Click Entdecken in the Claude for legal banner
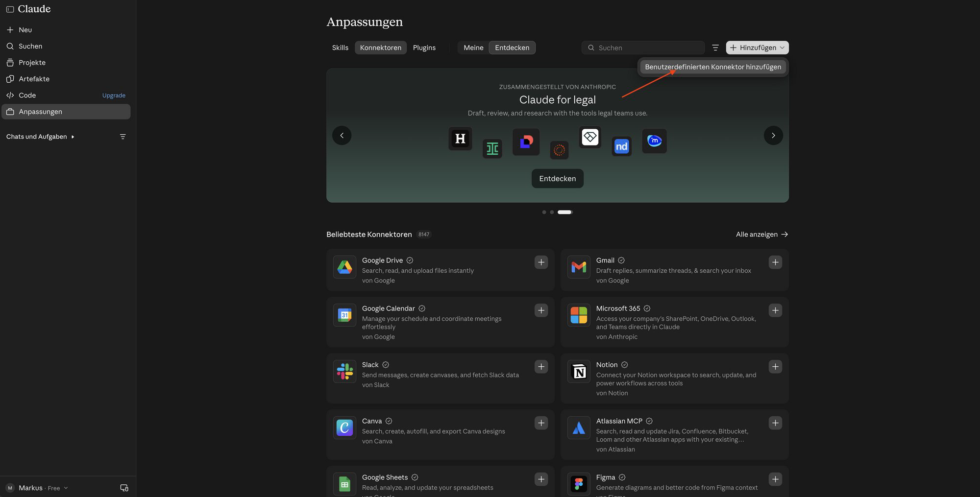The width and height of the screenshot is (980, 497). [x=558, y=179]
